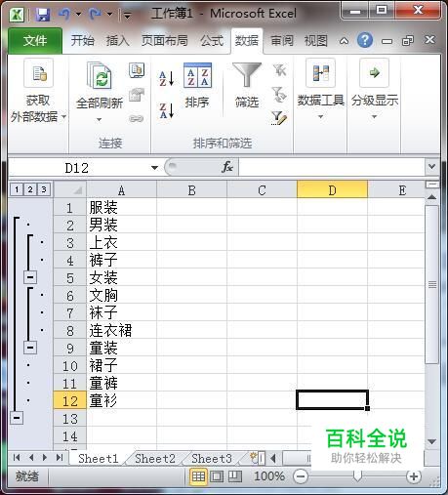Select cell containing 连衣裙
This screenshot has width=448, height=495.
click(x=122, y=330)
